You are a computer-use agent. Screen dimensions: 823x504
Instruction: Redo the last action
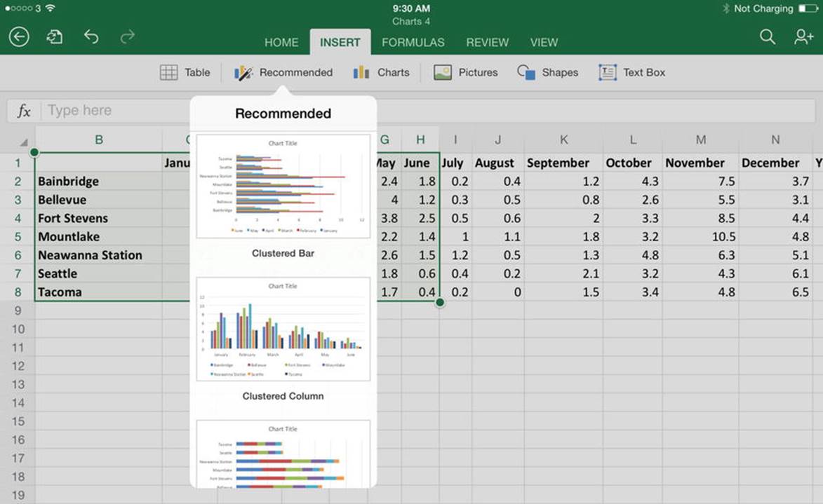128,36
